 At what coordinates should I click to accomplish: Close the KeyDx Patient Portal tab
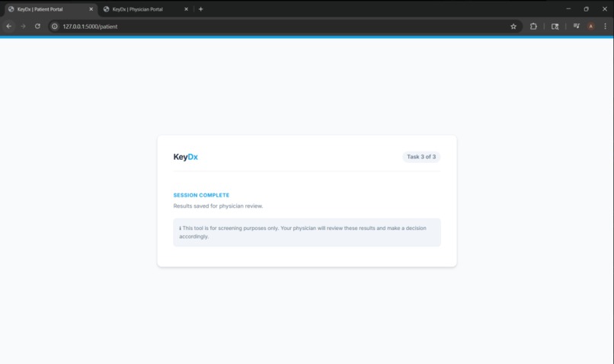[91, 9]
